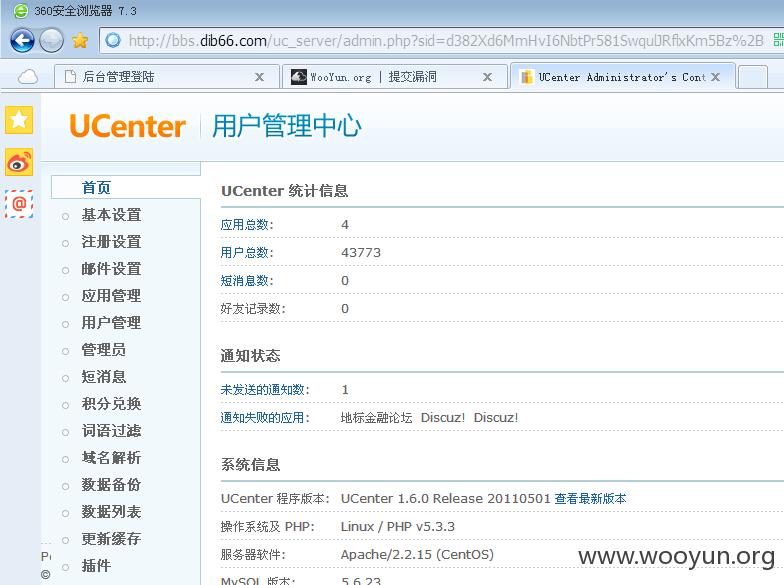Screen dimensions: 784x585
Task: Open 积分兑换 in the sidebar
Action: [x=111, y=404]
